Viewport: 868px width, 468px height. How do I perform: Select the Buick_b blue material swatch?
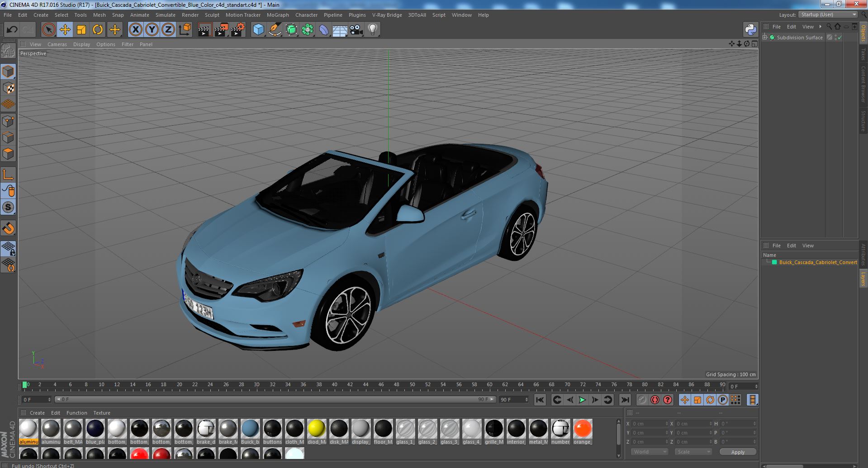coord(250,431)
